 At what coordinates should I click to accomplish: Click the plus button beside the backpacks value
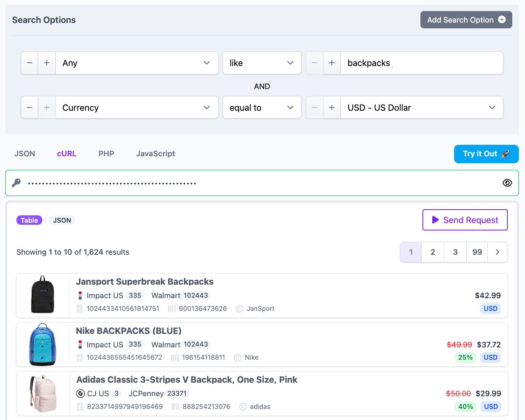[332, 63]
